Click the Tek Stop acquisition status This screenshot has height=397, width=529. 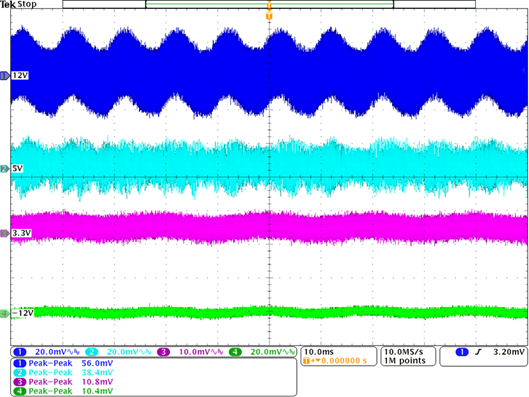pos(18,4)
